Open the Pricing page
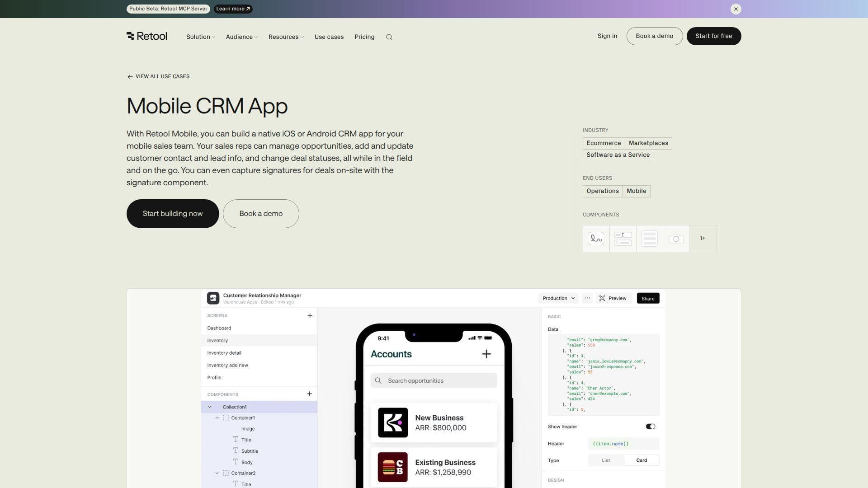Viewport: 868px width, 488px height. (364, 37)
